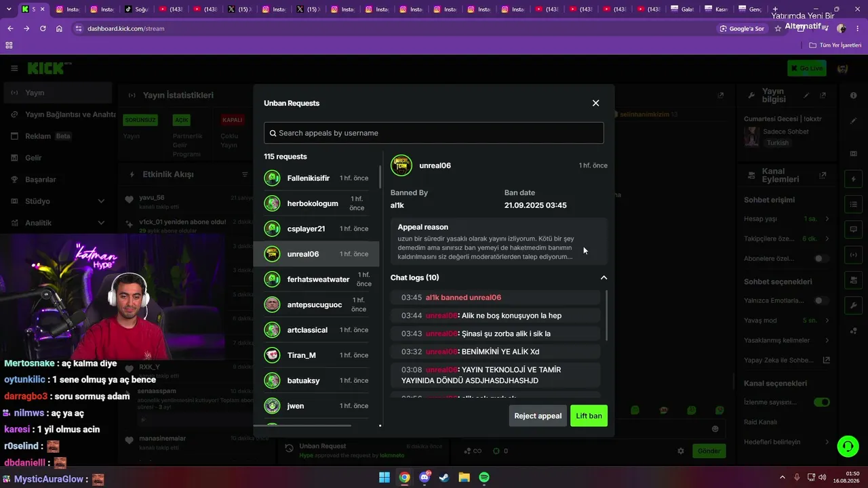
Task: Pop out the Yayın bilgisi panel
Action: 823,96
